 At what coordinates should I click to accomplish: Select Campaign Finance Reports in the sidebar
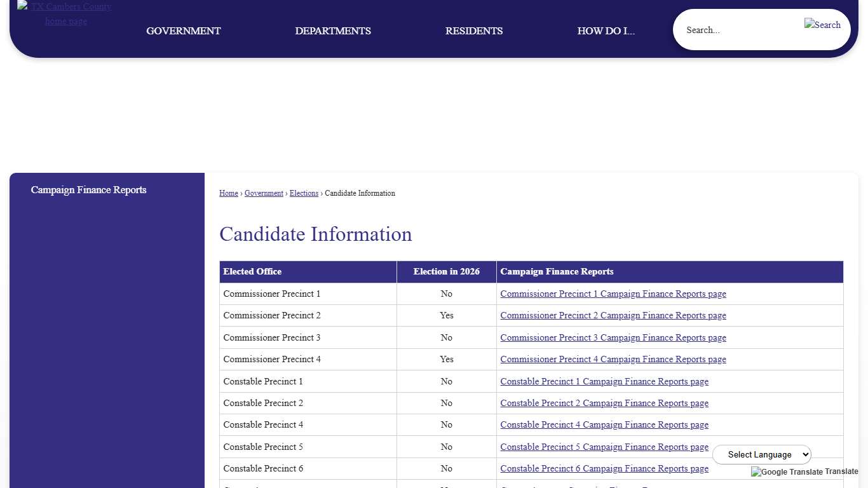click(88, 190)
